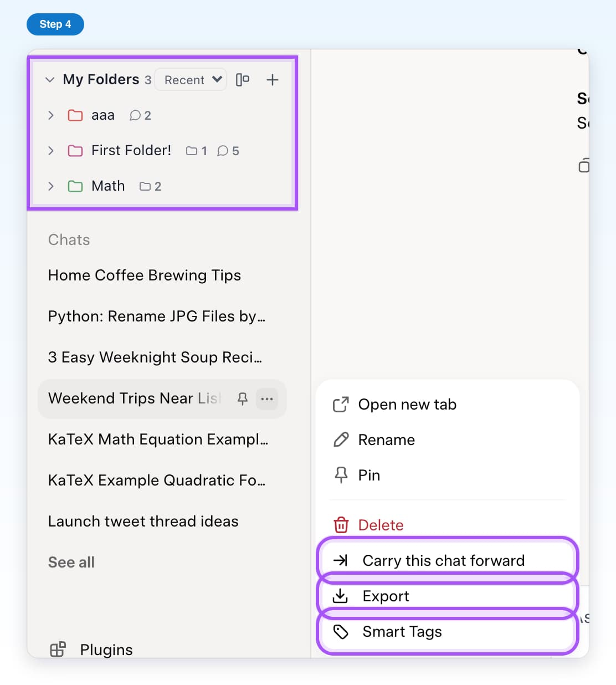
Task: Open more options for Weekend Trips chat
Action: (267, 398)
